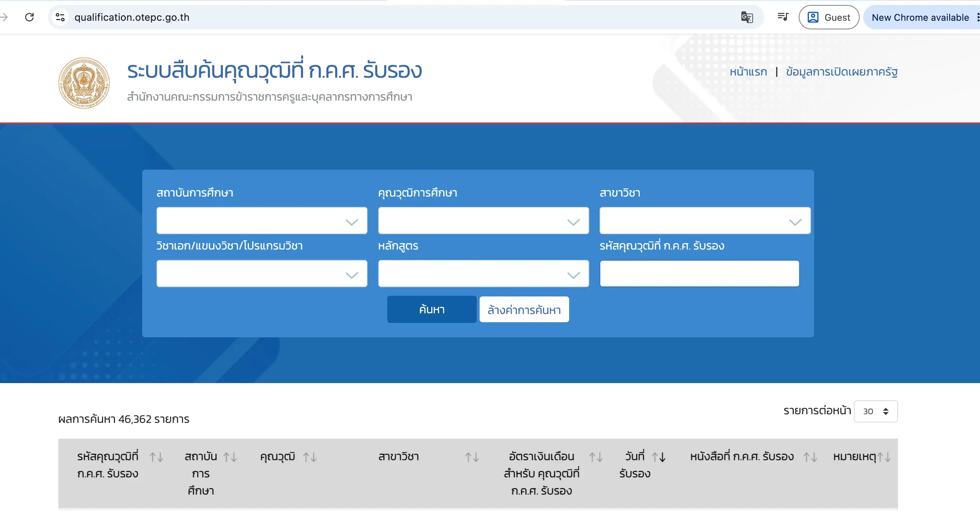This screenshot has width=980, height=517.
Task: Click ล้างค่าการค้นหา reset button
Action: [524, 309]
